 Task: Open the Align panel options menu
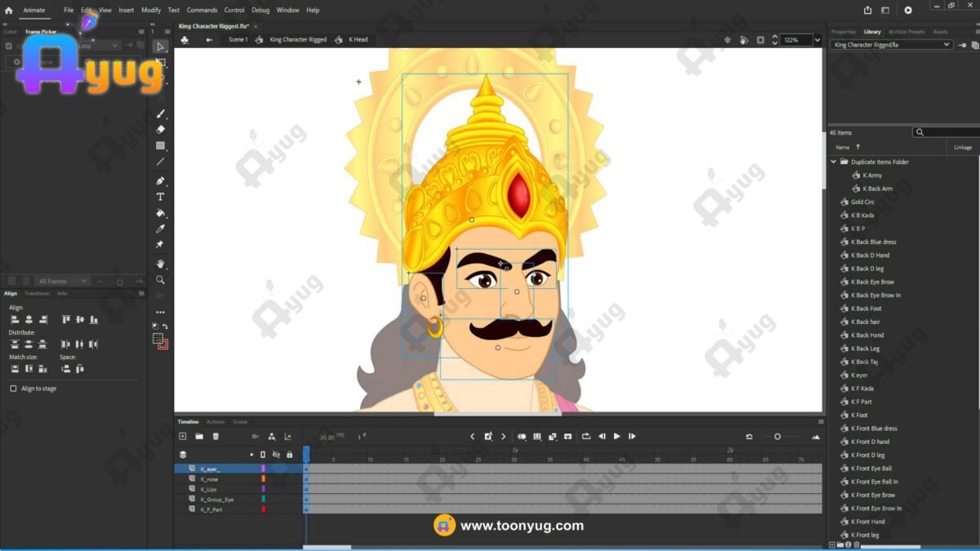(141, 293)
